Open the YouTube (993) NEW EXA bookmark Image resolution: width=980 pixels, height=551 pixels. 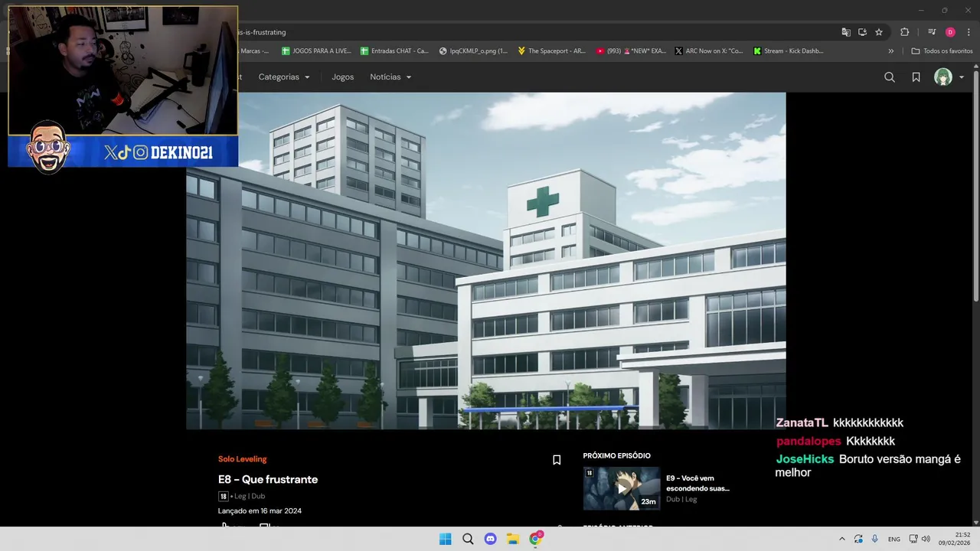[x=631, y=51]
